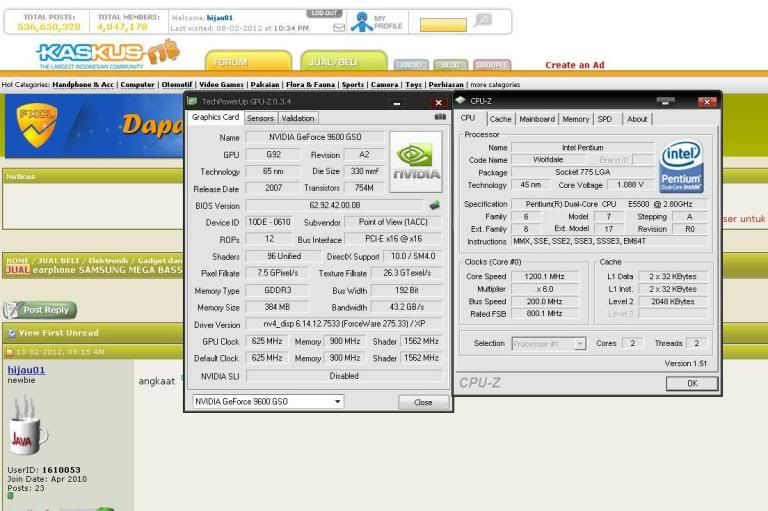Click GPU-Z screenshot camera icon
The image size is (768, 511).
pos(440,117)
